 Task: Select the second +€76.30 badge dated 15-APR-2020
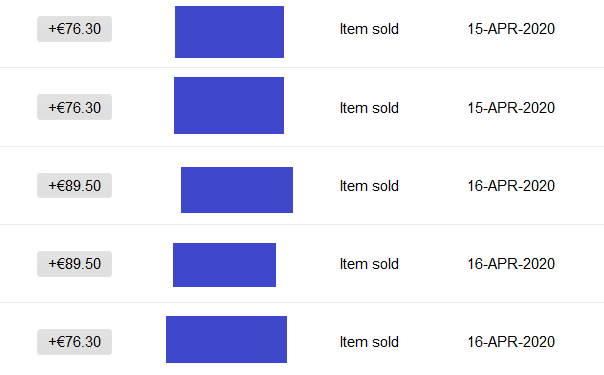coord(74,107)
